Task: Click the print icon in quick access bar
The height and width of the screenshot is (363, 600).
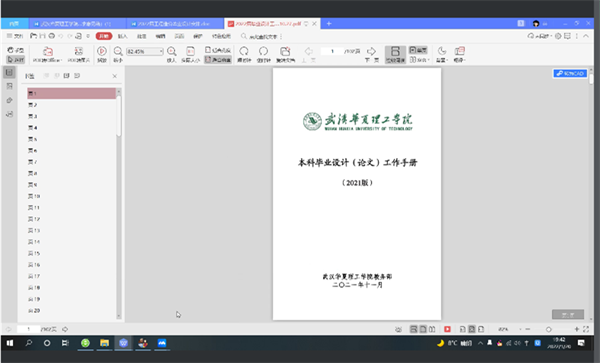Action: (x=51, y=36)
